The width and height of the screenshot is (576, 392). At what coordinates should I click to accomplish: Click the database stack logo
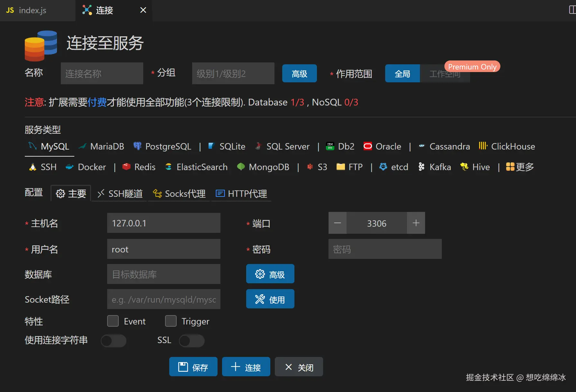[41, 45]
